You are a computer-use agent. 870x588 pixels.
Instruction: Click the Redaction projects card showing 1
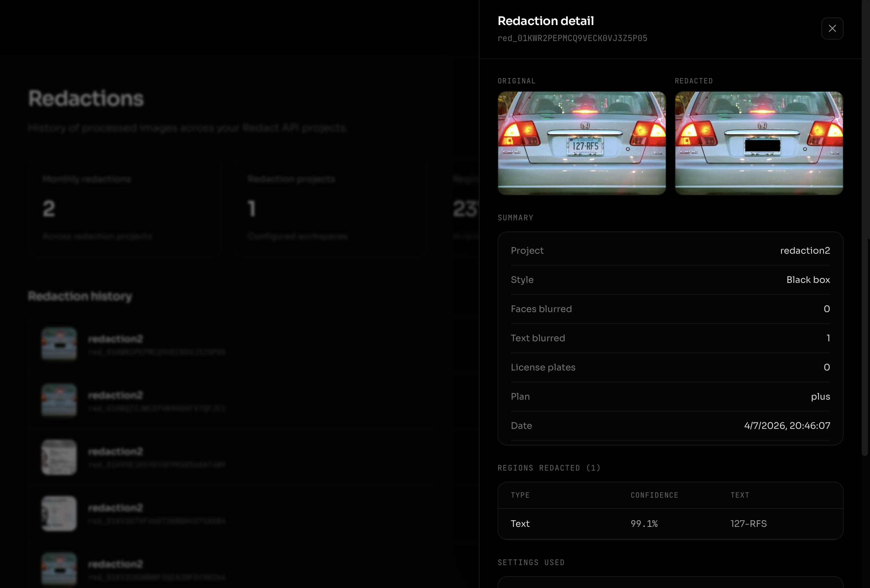point(330,208)
